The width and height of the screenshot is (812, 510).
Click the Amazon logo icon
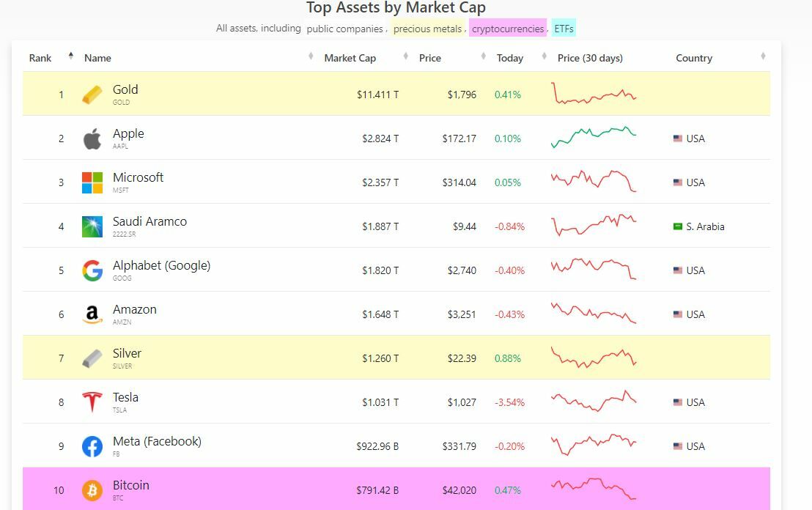click(92, 314)
